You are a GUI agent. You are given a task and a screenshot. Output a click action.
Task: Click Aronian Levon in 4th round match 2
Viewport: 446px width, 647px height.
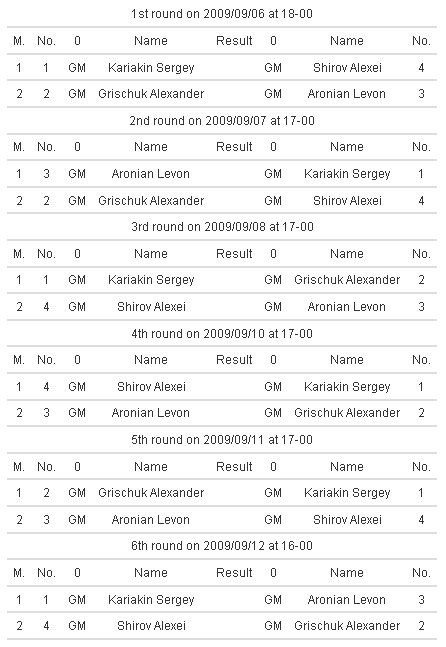coord(151,413)
